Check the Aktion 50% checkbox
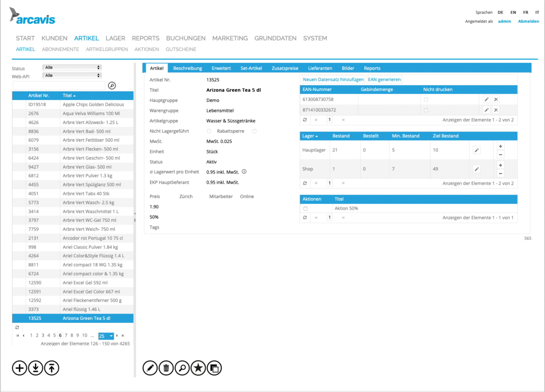The height and width of the screenshot is (392, 545). [x=305, y=209]
